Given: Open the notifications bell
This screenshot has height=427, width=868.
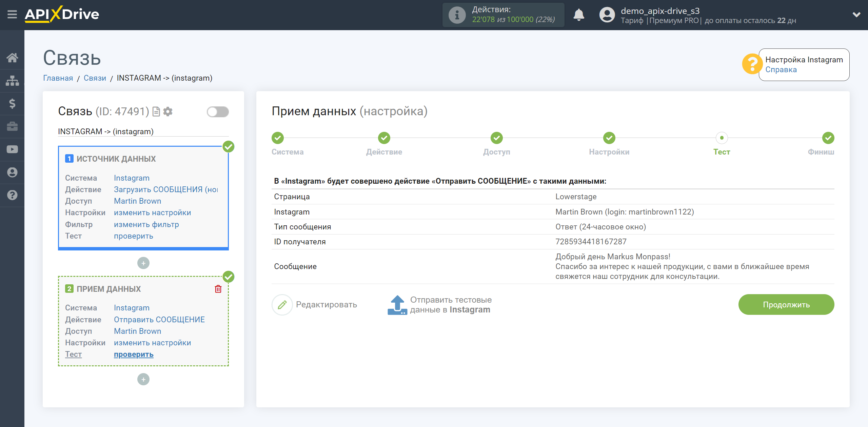Looking at the screenshot, I should click(x=579, y=15).
